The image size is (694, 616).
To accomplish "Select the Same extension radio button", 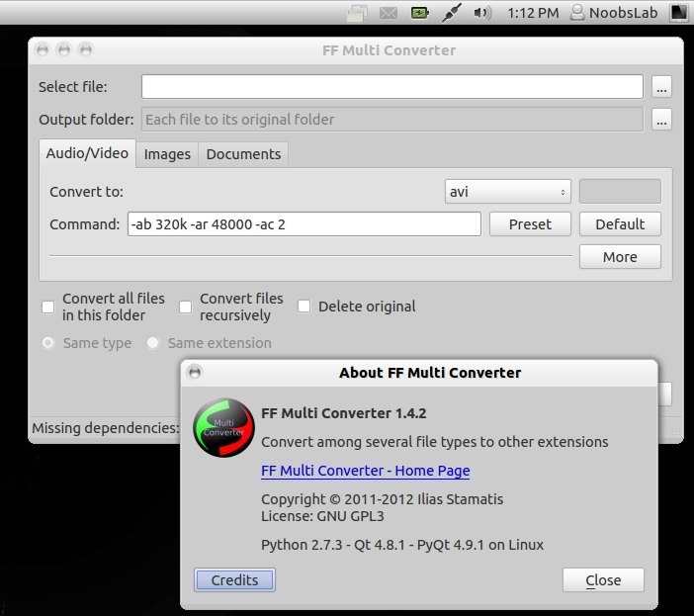I will 152,343.
